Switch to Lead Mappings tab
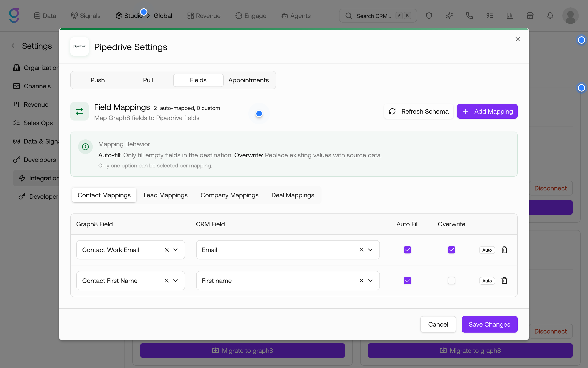The width and height of the screenshot is (588, 368). [x=165, y=195]
